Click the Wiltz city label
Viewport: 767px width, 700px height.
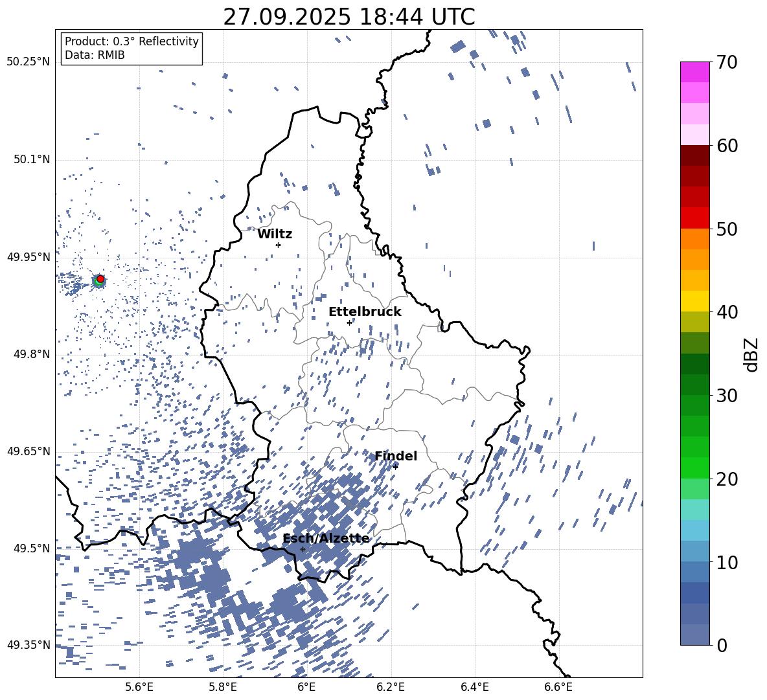point(275,234)
